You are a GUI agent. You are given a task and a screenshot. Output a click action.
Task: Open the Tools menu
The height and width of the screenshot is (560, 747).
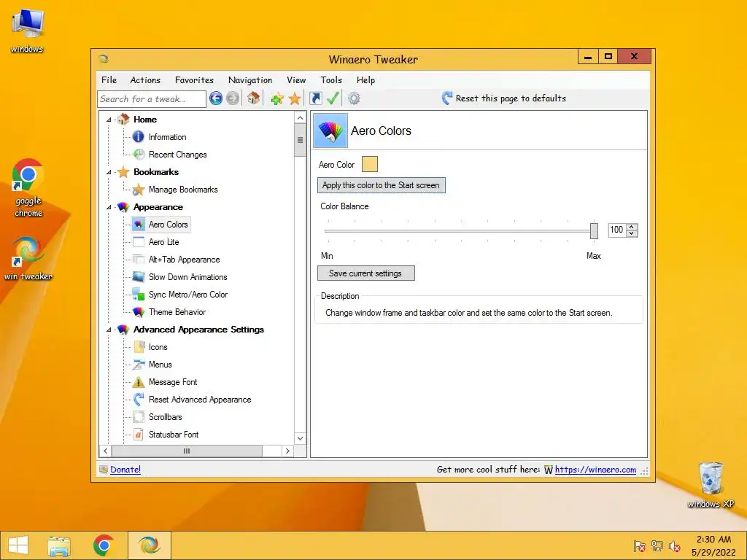(x=331, y=80)
